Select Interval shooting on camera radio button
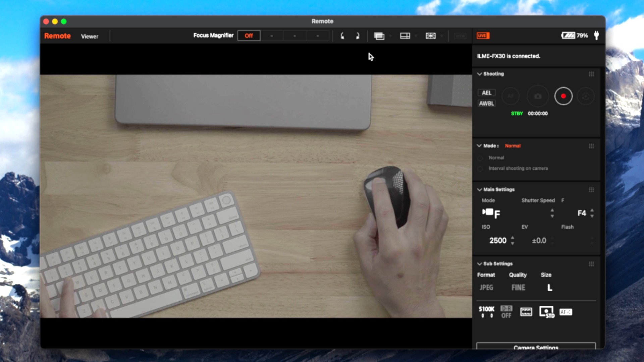This screenshot has width=644, height=362. pos(480,169)
